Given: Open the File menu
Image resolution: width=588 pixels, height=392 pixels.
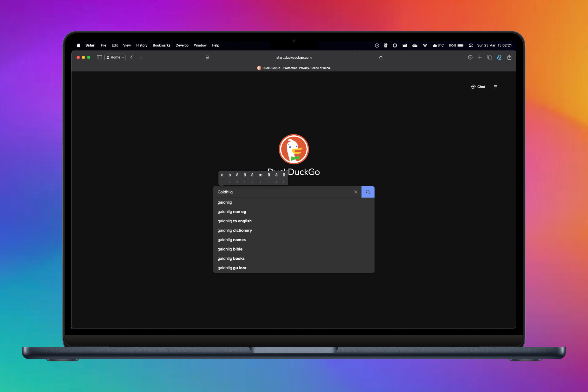Looking at the screenshot, I should [104, 45].
